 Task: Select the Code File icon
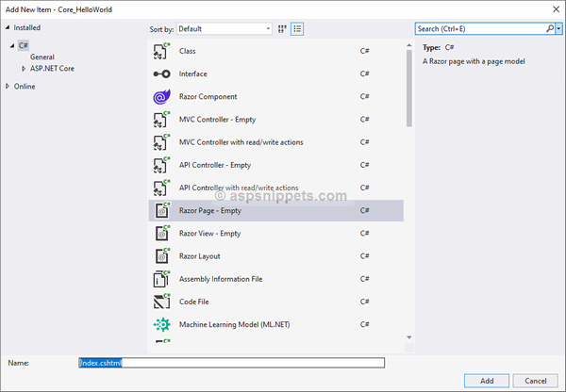pyautogui.click(x=161, y=302)
